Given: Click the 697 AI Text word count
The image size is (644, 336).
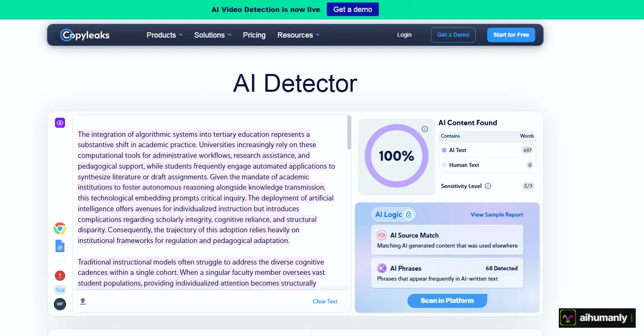Looking at the screenshot, I should [x=527, y=150].
